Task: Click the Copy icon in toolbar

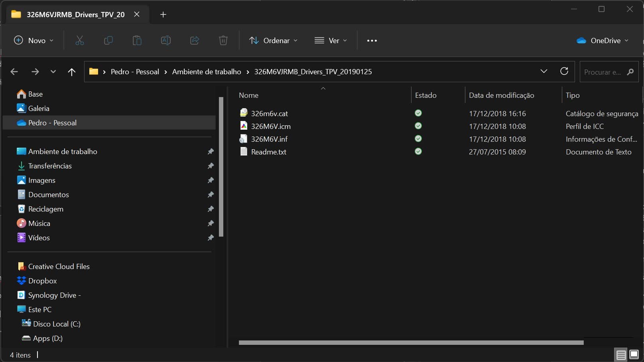Action: pyautogui.click(x=108, y=40)
